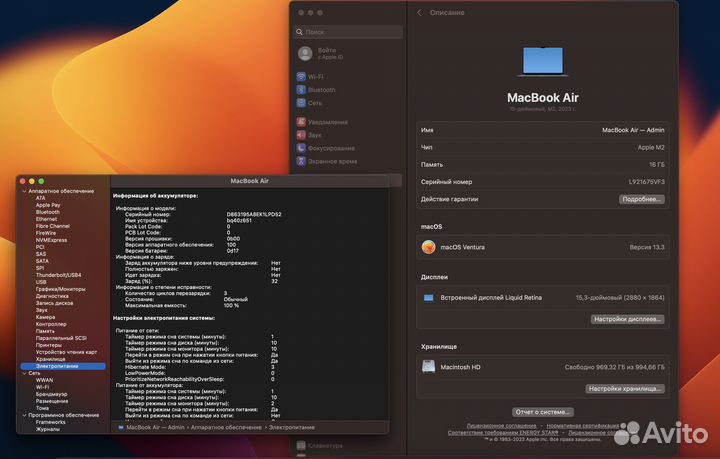Select highlighted Электропитание tree item

tap(63, 366)
